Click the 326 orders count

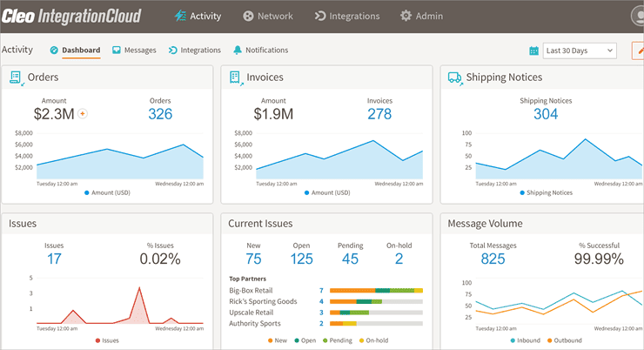tap(160, 114)
